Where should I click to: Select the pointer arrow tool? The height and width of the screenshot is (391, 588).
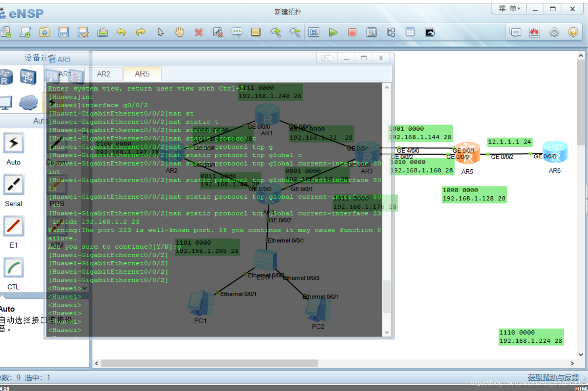click(x=160, y=32)
